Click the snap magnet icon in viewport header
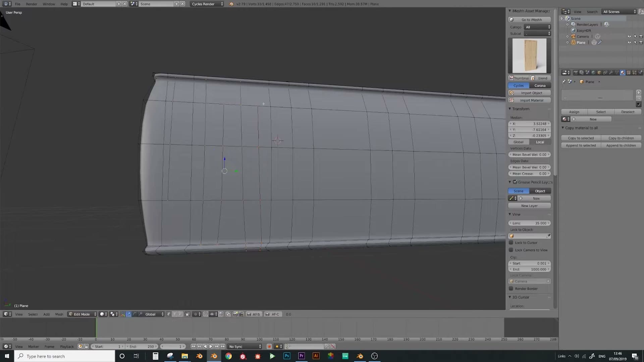The height and width of the screenshot is (362, 644). click(x=205, y=314)
